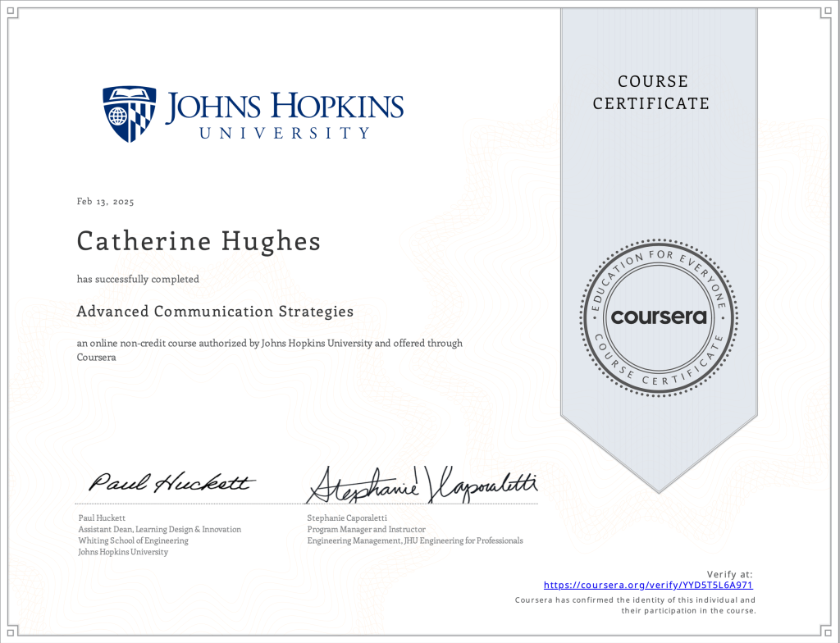Click the 'JOHNS HOPKINS' wordmark text
This screenshot has width=840, height=643.
point(285,107)
